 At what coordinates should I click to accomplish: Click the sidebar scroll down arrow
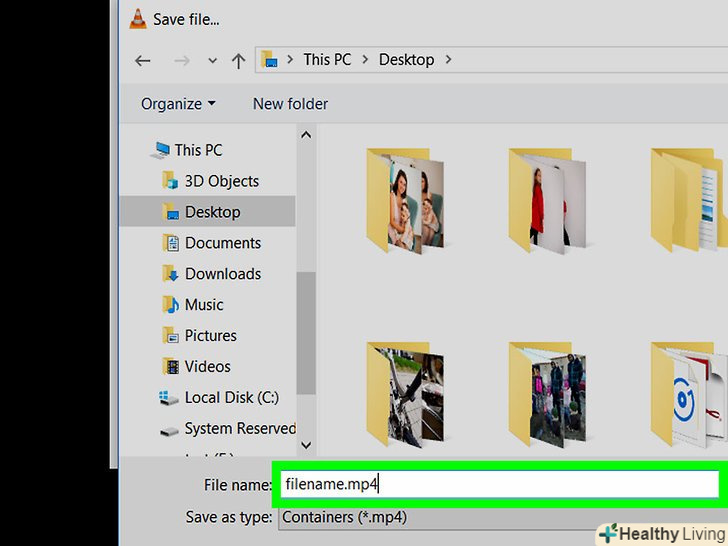[306, 445]
